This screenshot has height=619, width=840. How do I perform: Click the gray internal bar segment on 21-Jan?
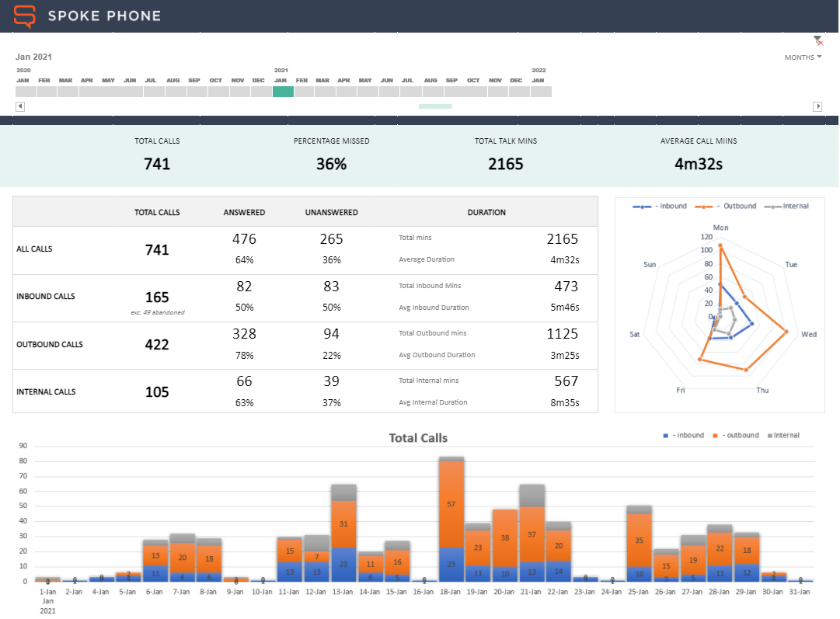pos(532,496)
